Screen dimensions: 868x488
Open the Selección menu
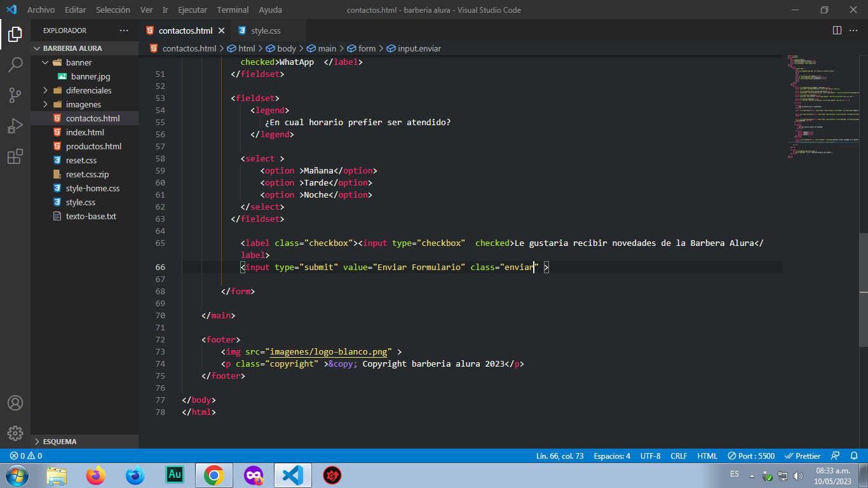(x=113, y=10)
